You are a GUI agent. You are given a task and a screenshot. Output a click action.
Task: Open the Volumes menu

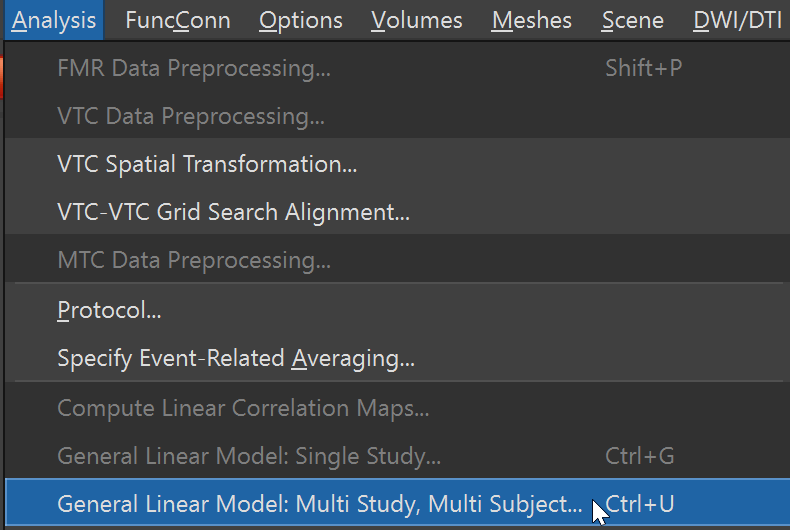pyautogui.click(x=417, y=20)
